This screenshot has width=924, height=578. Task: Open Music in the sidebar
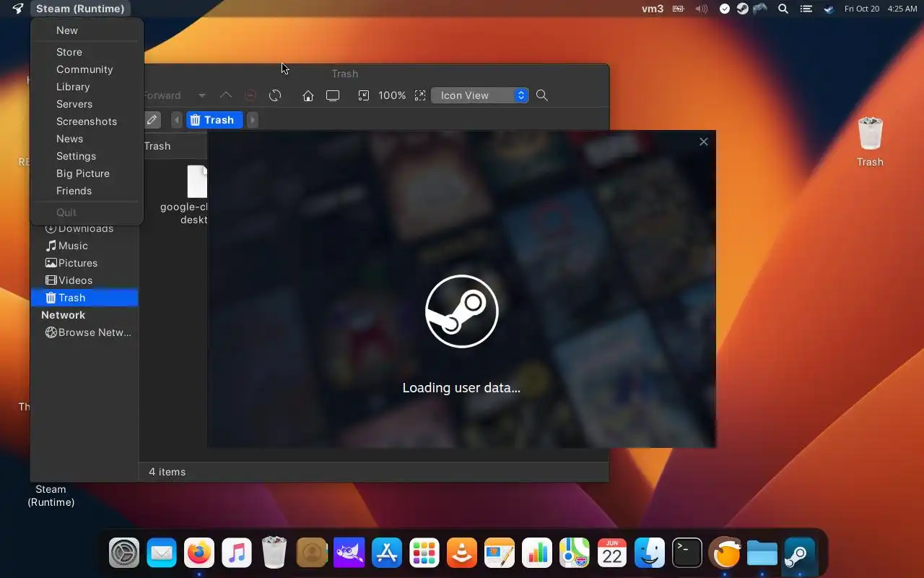84,246
